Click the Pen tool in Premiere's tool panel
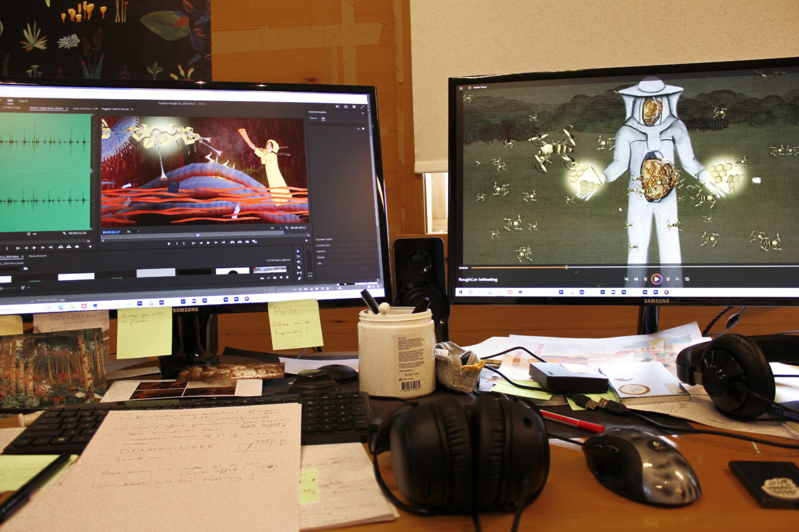 298,278
